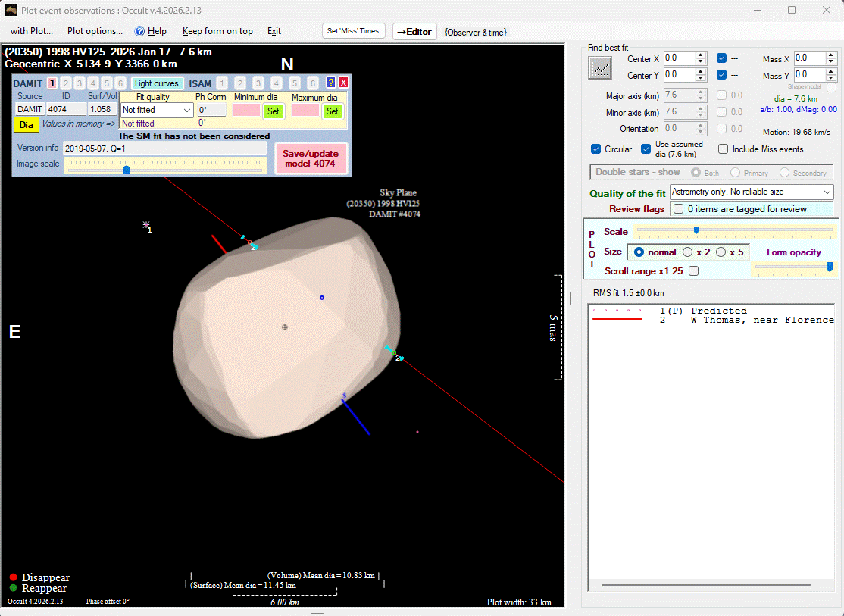The height and width of the screenshot is (616, 844).
Task: Expand the Quality of the fit dropdown
Action: click(x=827, y=193)
